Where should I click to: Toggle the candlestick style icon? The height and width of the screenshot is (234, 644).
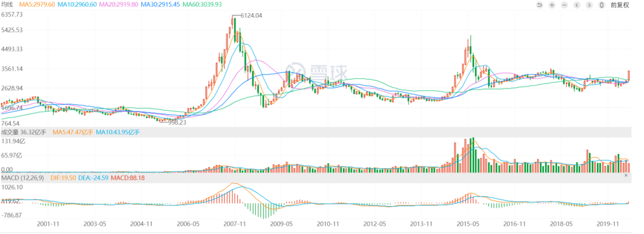(x=601, y=5)
